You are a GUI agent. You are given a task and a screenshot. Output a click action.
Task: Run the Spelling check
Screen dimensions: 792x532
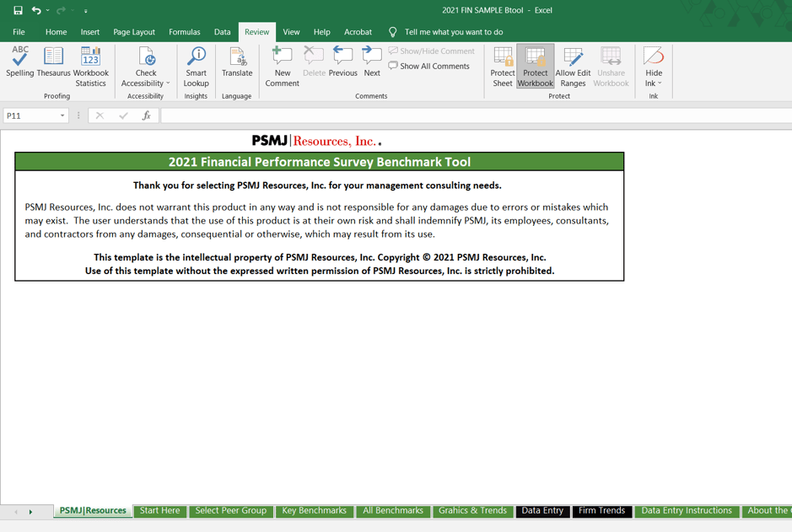(x=19, y=62)
